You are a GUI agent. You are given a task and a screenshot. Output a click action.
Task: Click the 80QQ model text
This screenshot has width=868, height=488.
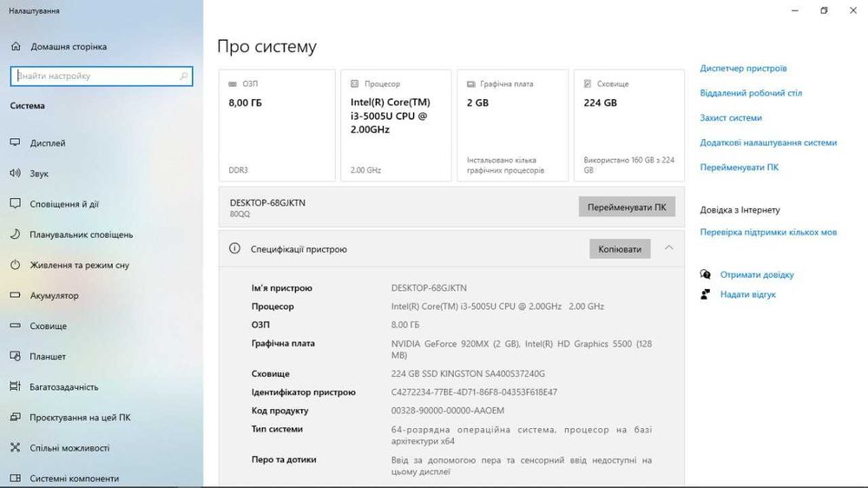click(240, 214)
